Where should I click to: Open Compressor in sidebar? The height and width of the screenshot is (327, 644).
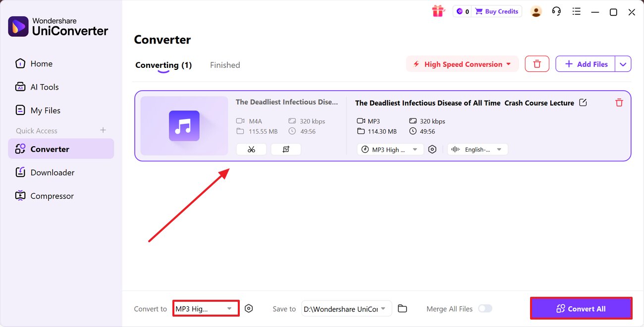61,196
